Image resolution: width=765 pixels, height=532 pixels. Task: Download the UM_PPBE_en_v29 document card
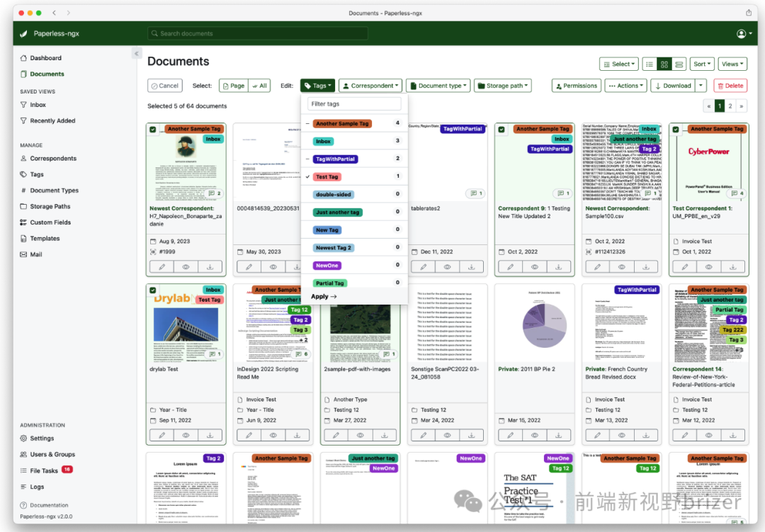pos(733,267)
